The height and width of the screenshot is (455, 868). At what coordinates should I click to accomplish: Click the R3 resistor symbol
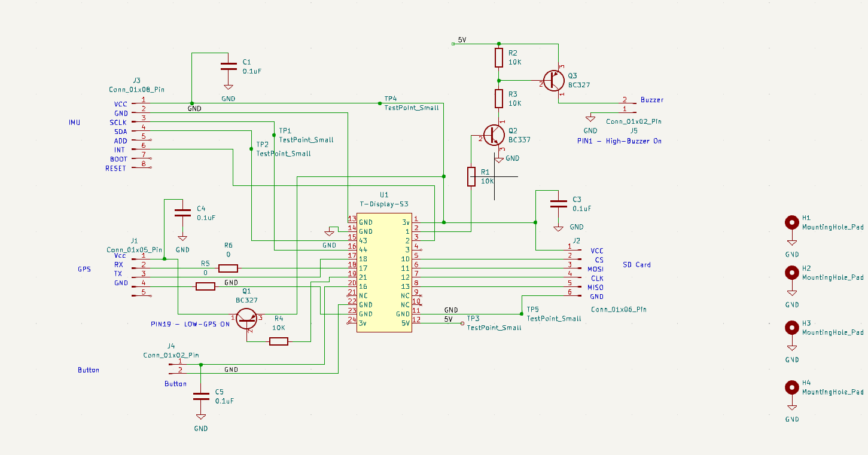click(x=499, y=98)
